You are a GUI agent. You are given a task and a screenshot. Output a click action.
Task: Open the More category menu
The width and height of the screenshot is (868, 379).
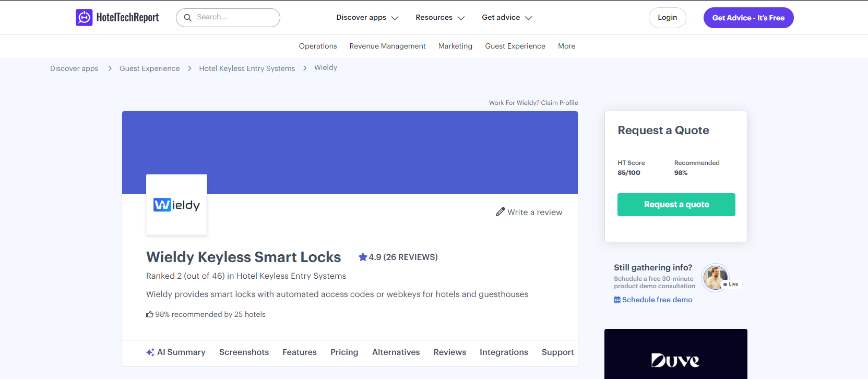566,46
